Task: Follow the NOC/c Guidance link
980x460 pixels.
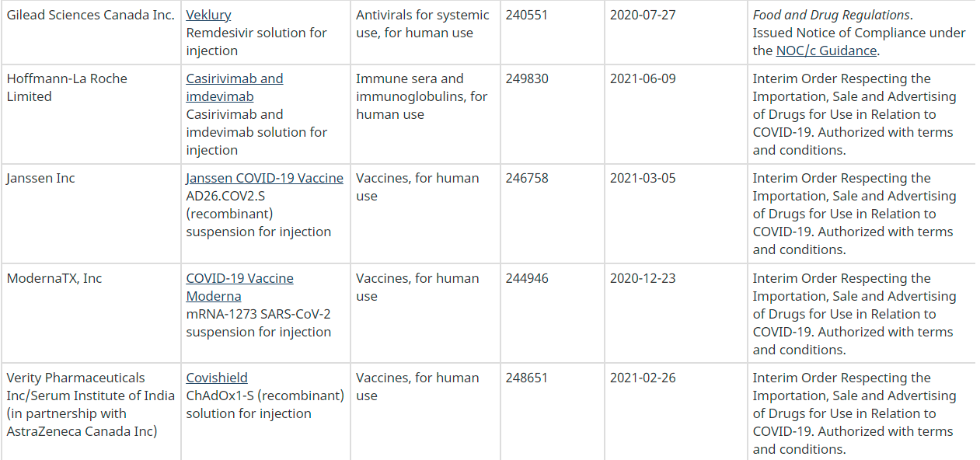Action: pyautogui.click(x=826, y=51)
